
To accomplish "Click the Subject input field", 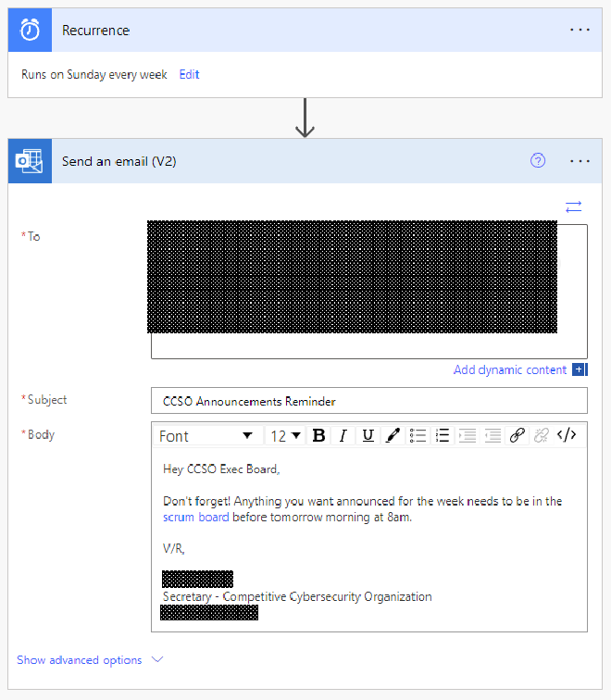I will point(368,401).
